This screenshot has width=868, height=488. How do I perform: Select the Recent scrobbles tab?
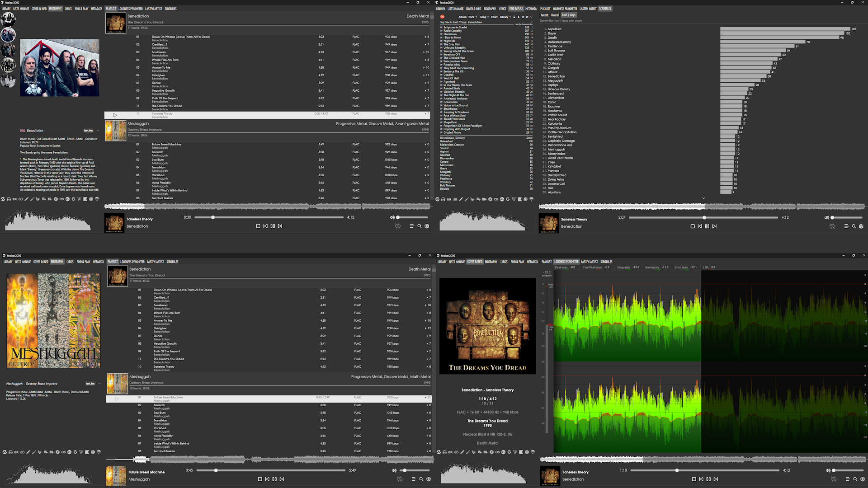coord(544,15)
